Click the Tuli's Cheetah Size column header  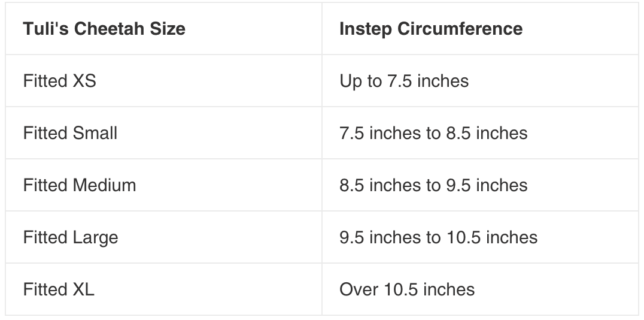click(104, 29)
